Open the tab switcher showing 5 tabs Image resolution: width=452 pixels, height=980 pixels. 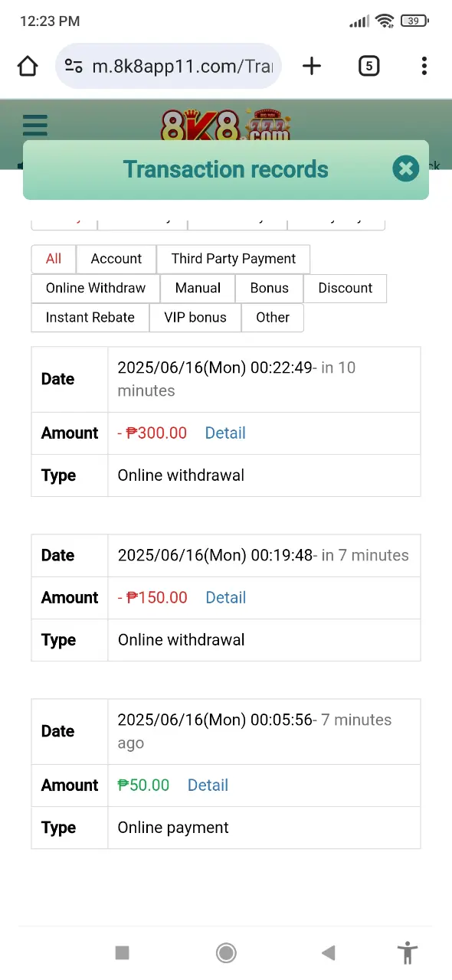click(368, 67)
